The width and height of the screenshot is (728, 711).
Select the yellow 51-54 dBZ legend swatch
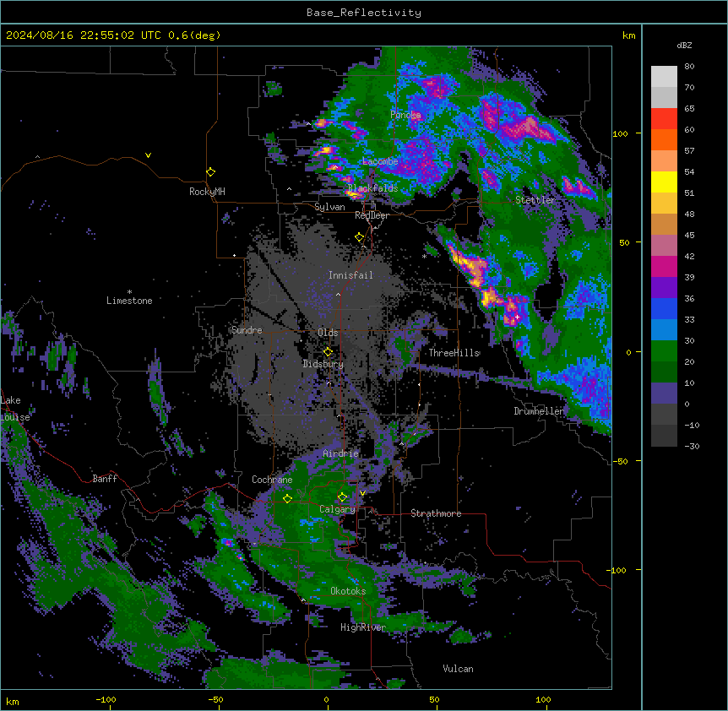(664, 182)
